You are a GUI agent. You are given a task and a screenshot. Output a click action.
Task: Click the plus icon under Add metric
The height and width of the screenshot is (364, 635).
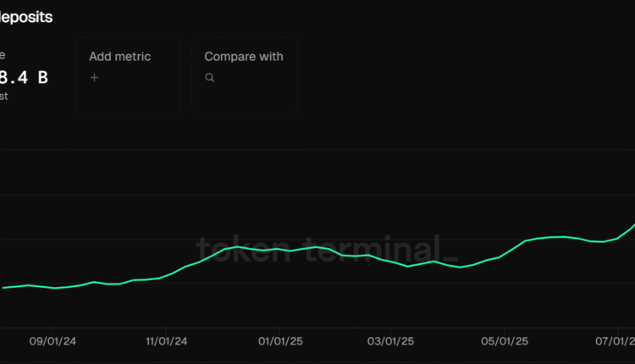94,77
